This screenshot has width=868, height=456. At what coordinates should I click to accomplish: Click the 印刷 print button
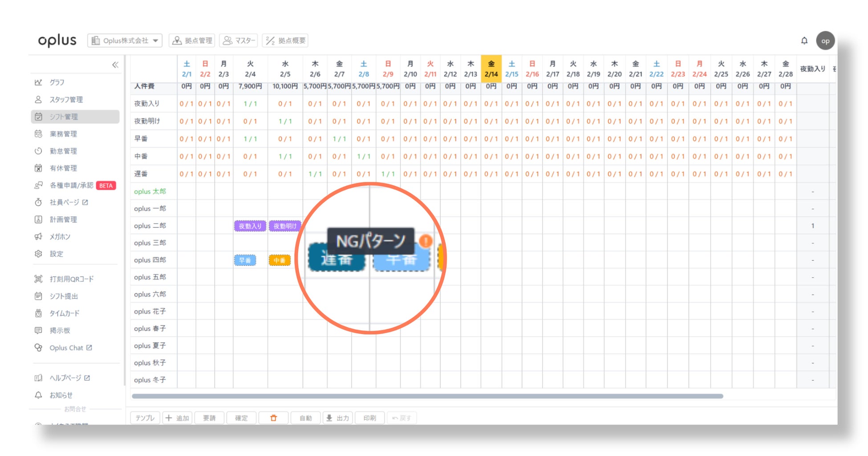(369, 418)
